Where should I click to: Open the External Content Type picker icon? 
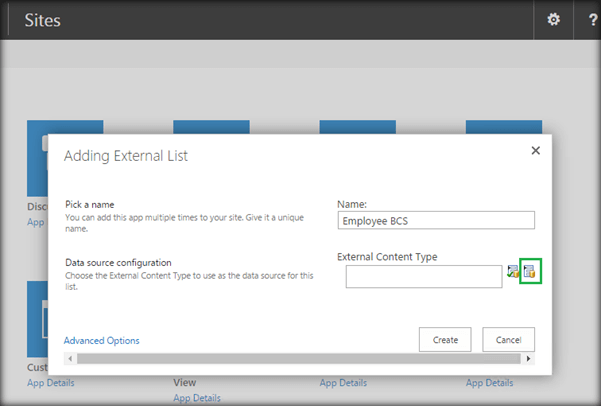[x=530, y=271]
